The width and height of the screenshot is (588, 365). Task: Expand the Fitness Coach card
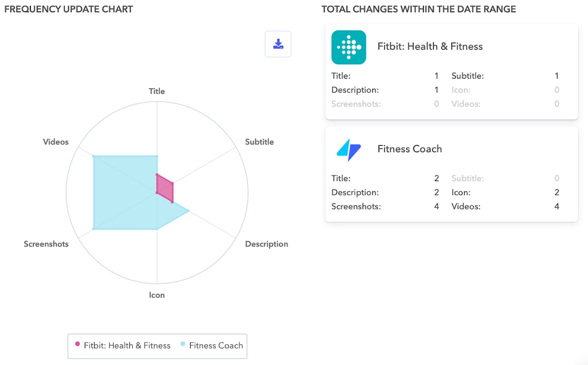click(x=451, y=174)
